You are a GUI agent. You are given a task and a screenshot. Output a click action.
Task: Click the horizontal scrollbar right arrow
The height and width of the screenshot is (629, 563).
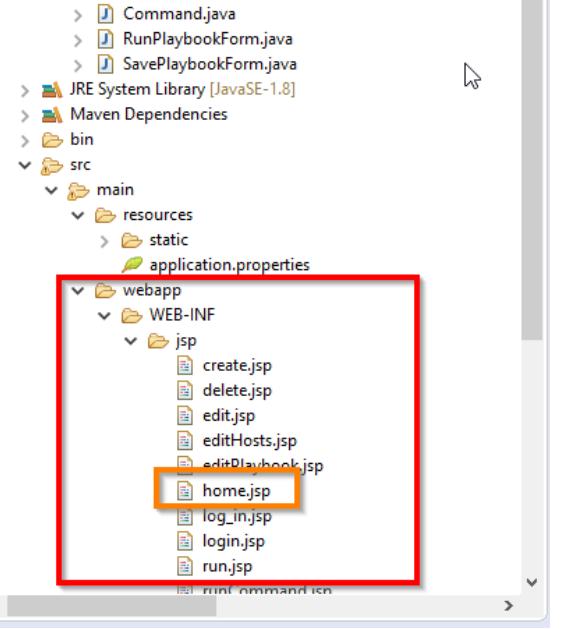[x=508, y=605]
